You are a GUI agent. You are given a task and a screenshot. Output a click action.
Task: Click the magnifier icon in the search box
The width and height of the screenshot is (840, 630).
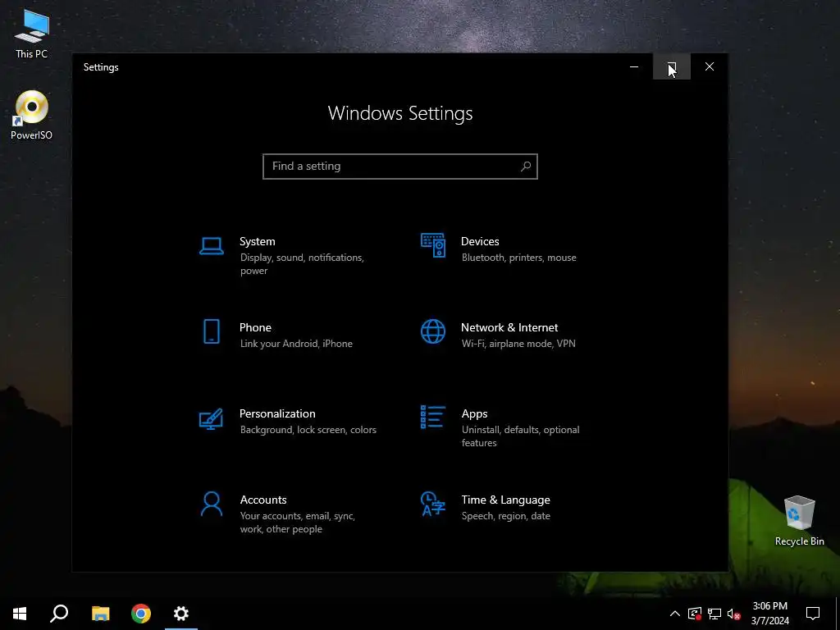[526, 166]
